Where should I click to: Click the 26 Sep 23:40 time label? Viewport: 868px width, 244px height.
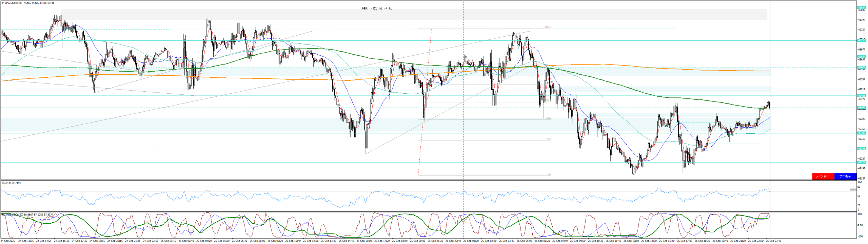coord(774,241)
